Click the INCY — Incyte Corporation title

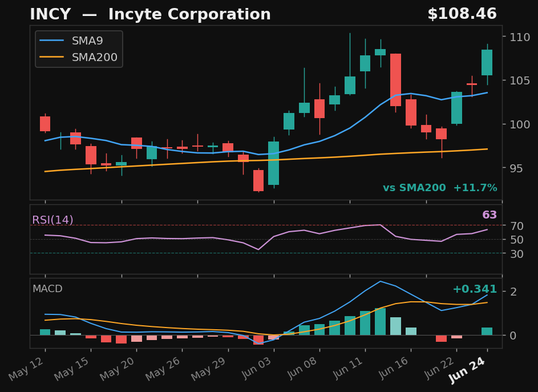pyautogui.click(x=150, y=14)
